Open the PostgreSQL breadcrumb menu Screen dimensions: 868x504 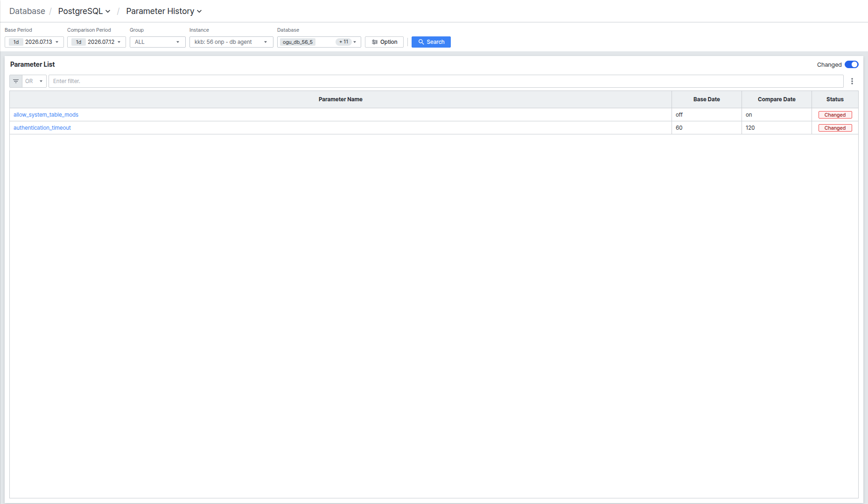tap(84, 11)
